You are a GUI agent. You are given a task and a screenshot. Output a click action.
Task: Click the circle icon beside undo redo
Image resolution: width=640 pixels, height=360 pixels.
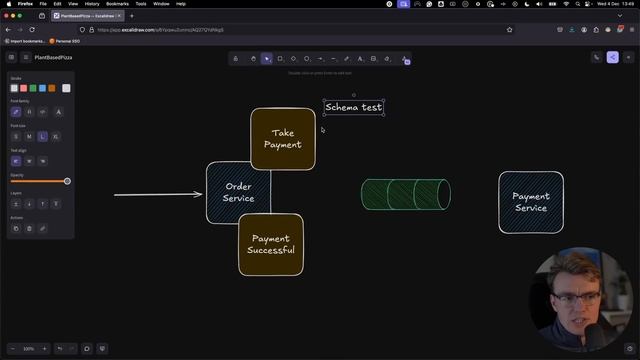pos(87,349)
